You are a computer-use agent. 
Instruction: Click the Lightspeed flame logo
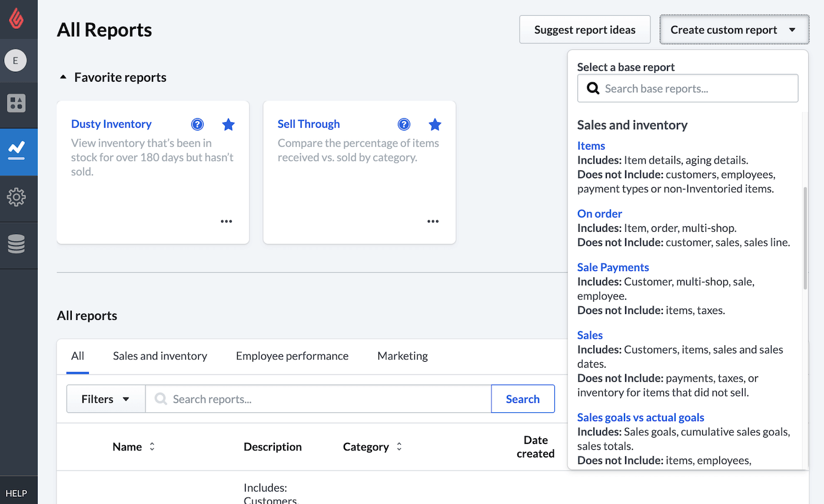16,19
